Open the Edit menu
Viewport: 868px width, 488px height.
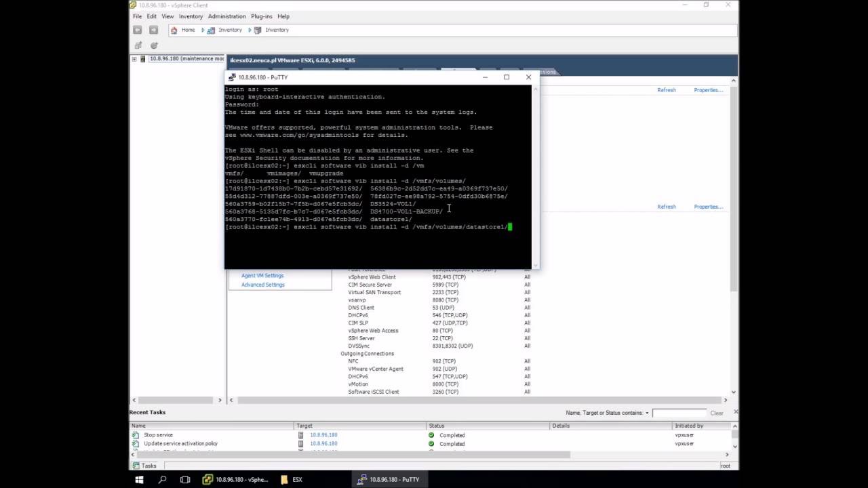tap(152, 16)
